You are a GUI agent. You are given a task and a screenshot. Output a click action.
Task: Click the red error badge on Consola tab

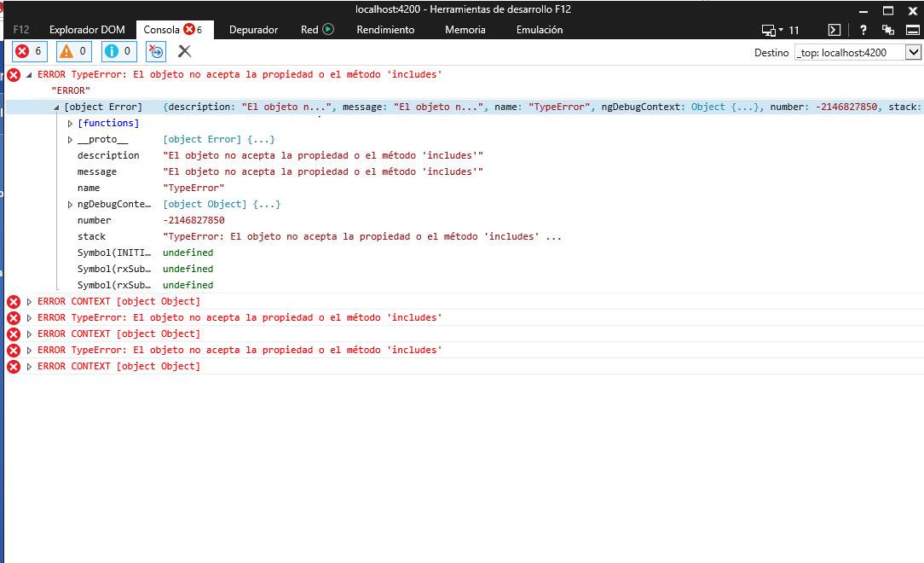(x=189, y=30)
